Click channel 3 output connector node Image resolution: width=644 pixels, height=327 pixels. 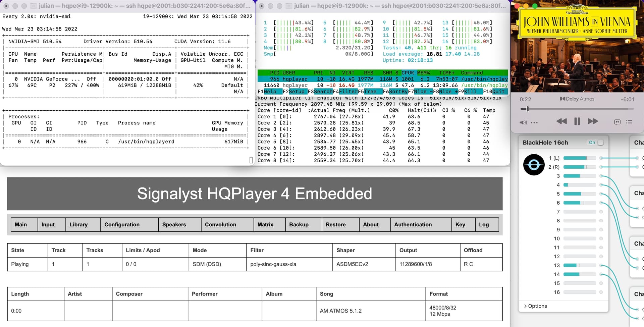pyautogui.click(x=601, y=176)
